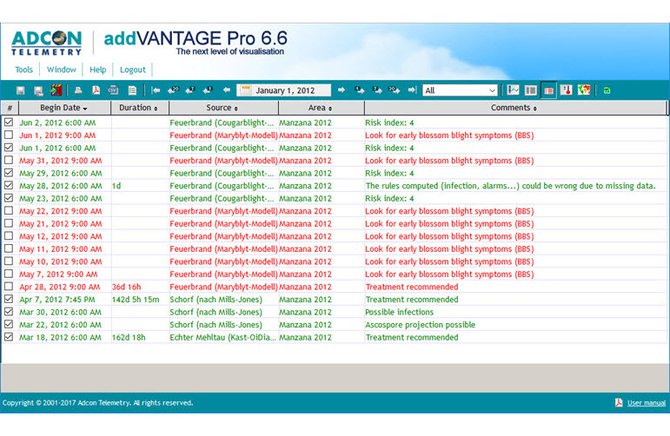Click the January 1, 2012 date field
Image resolution: width=670 pixels, height=436 pixels.
click(284, 90)
